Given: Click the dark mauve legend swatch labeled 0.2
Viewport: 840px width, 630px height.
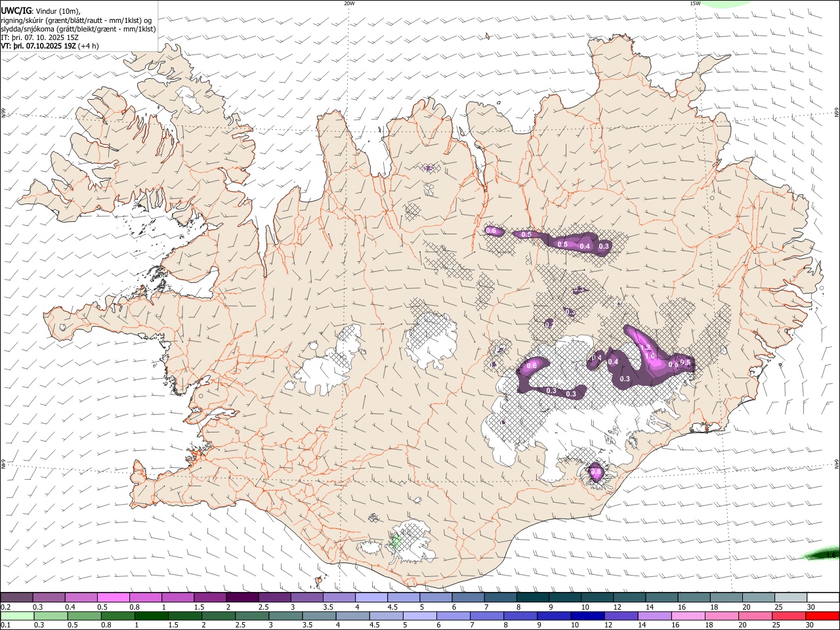Looking at the screenshot, I should coord(16,598).
